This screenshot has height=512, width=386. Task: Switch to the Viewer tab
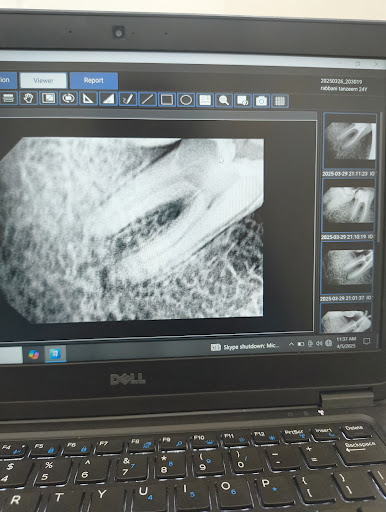[43, 81]
